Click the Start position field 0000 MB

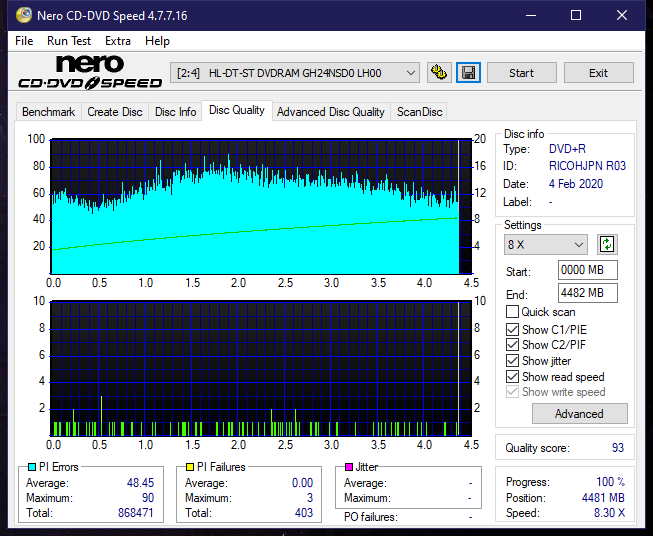(x=588, y=270)
